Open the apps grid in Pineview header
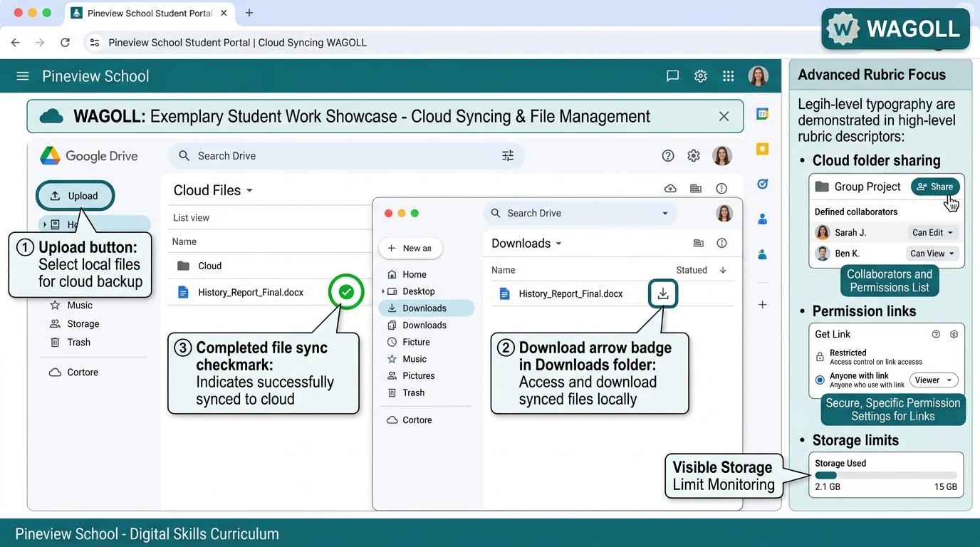Image resolution: width=980 pixels, height=547 pixels. pos(729,76)
